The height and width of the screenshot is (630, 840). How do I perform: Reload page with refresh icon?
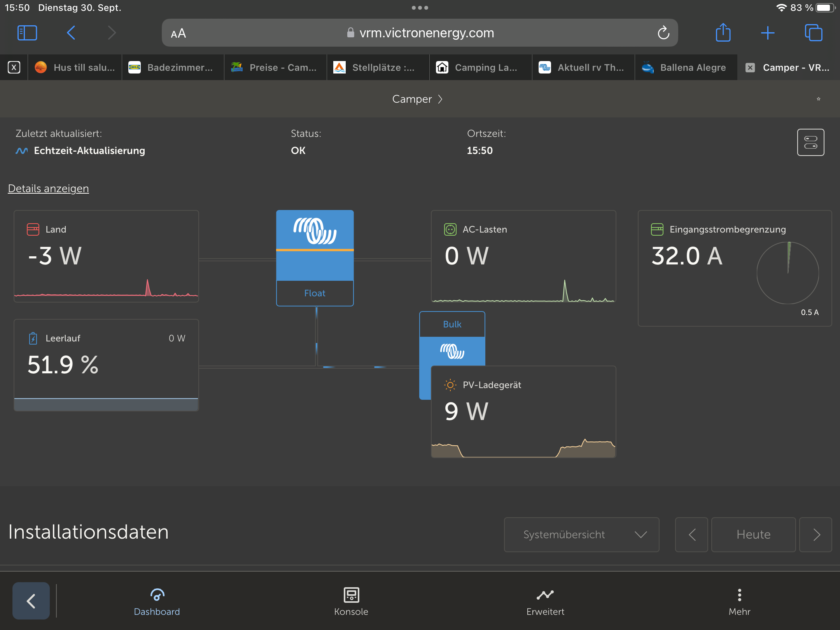(x=663, y=33)
